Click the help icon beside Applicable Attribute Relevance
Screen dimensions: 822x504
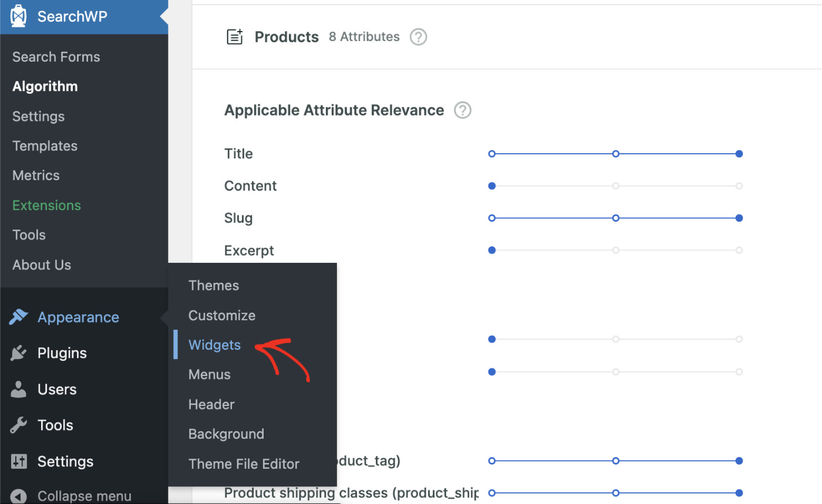(x=462, y=110)
